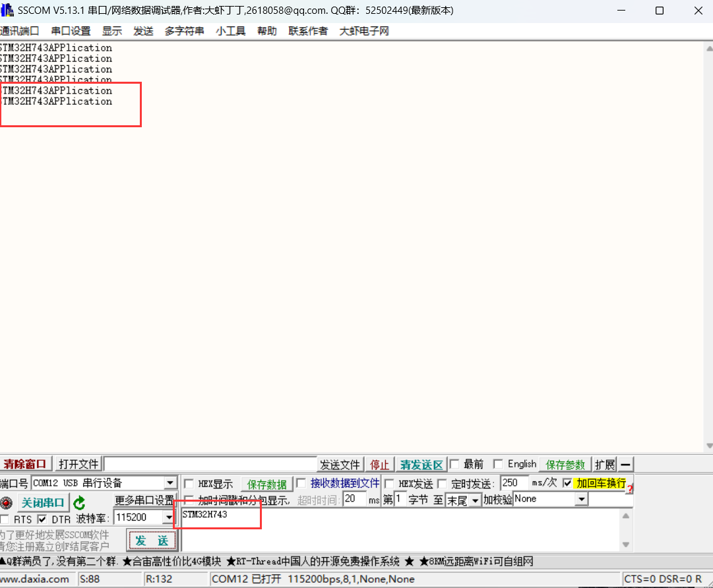Enable 加时间戳和分包显示 checkbox
The image size is (713, 588).
click(189, 500)
